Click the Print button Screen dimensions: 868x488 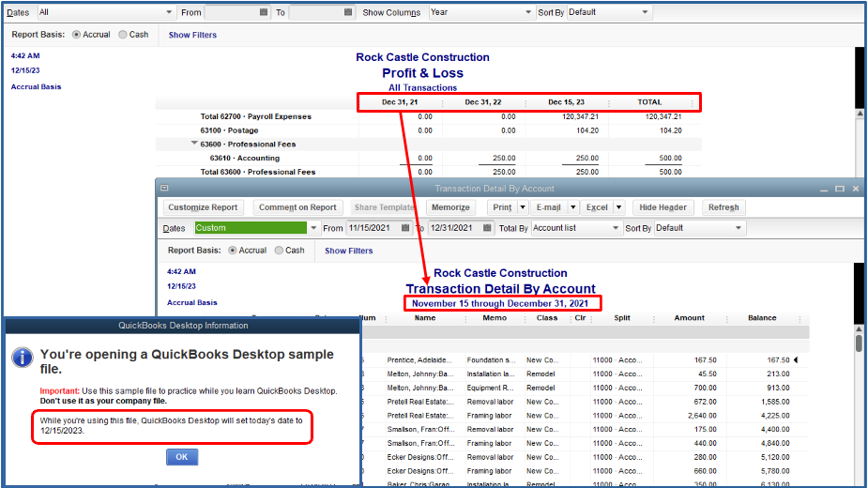[x=502, y=207]
